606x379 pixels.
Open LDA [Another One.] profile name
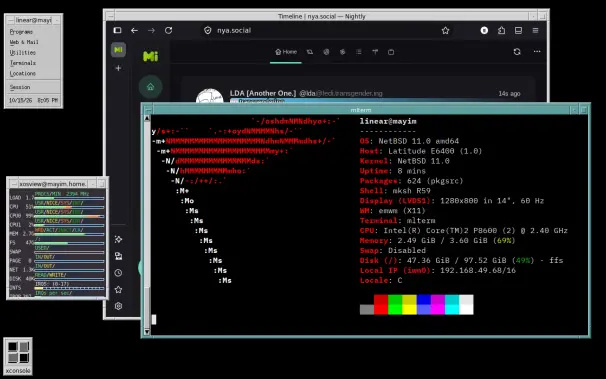click(x=263, y=93)
